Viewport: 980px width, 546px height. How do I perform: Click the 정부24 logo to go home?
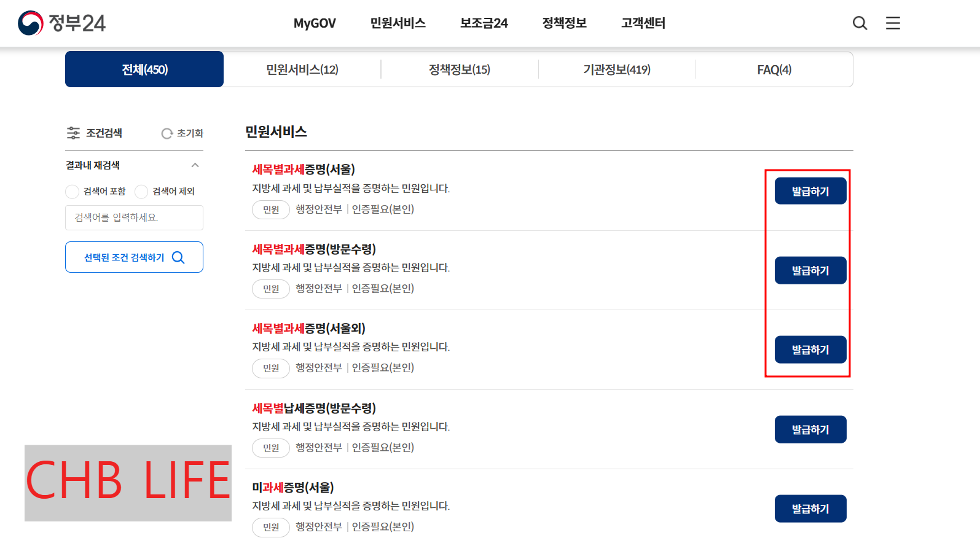[x=61, y=23]
